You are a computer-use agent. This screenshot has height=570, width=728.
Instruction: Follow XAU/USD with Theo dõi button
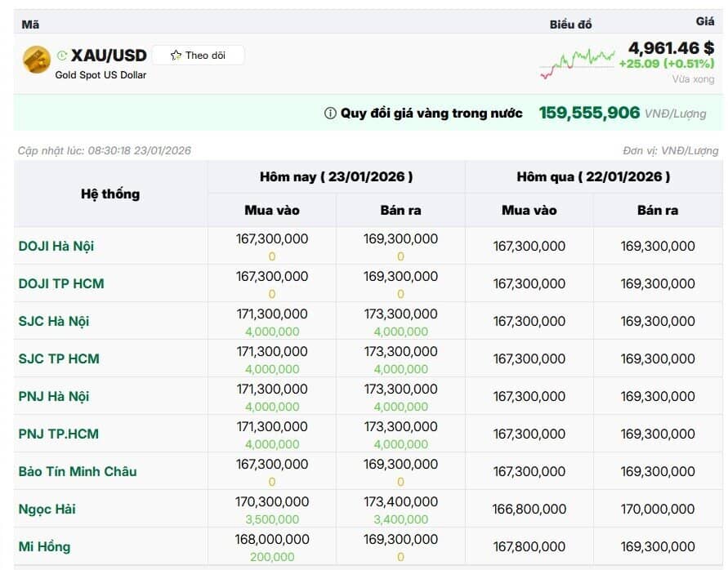coord(199,56)
